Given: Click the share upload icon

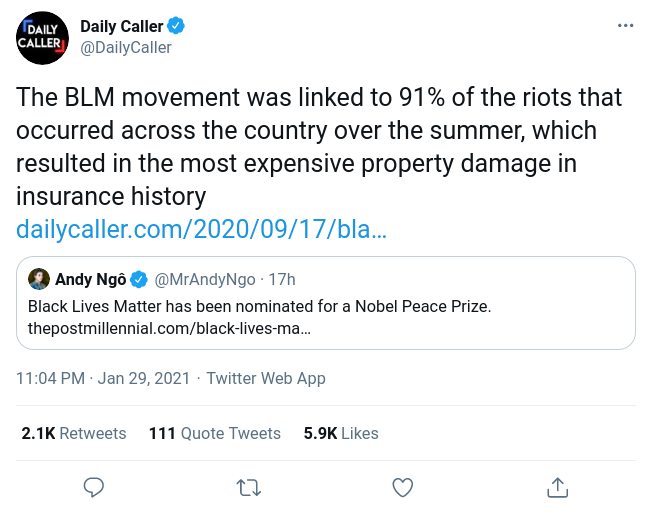Looking at the screenshot, I should tap(558, 487).
